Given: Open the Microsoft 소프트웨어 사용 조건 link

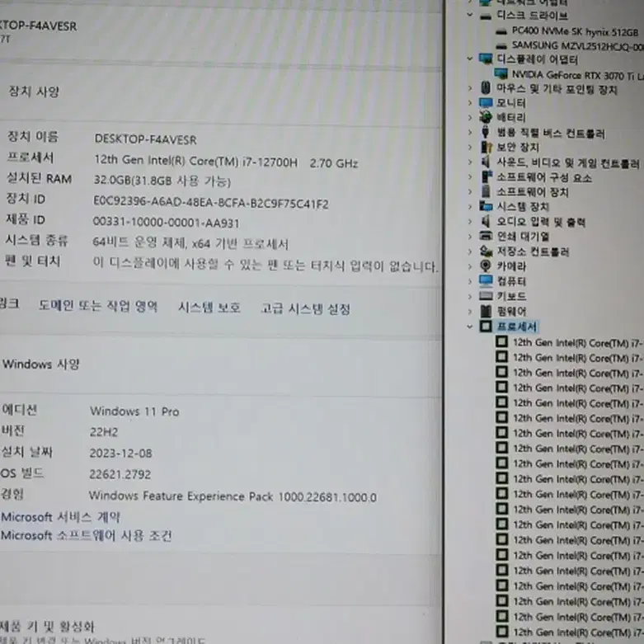Looking at the screenshot, I should (x=87, y=536).
